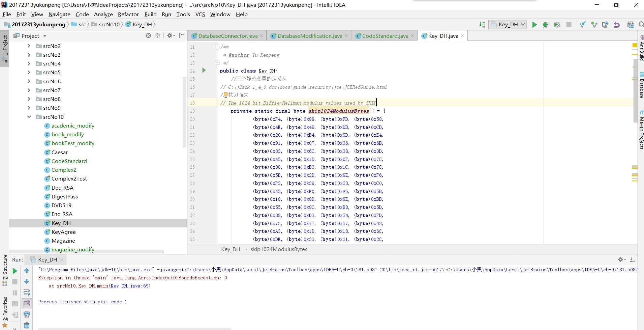Clear console output with the trash icon
The width and height of the screenshot is (644, 330).
pyautogui.click(x=27, y=325)
